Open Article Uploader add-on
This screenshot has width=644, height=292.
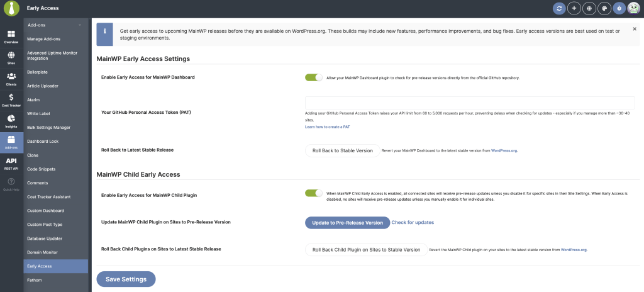click(x=56, y=86)
